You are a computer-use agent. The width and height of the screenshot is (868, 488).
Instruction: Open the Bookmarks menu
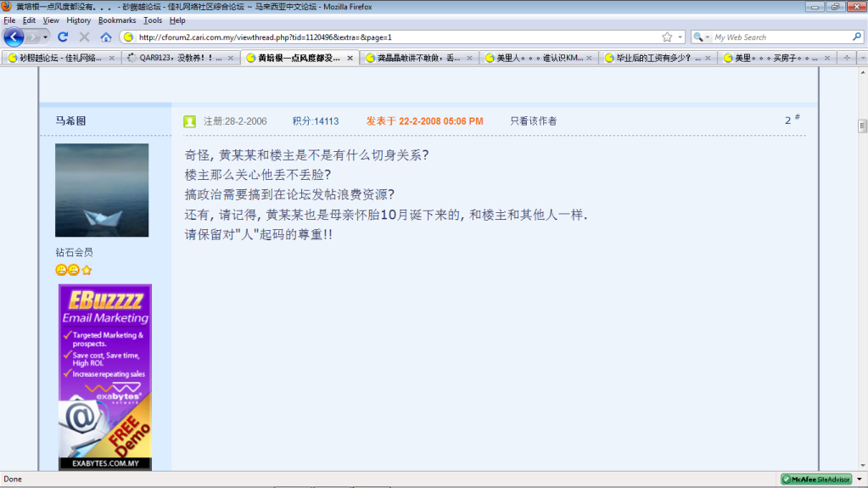(116, 20)
